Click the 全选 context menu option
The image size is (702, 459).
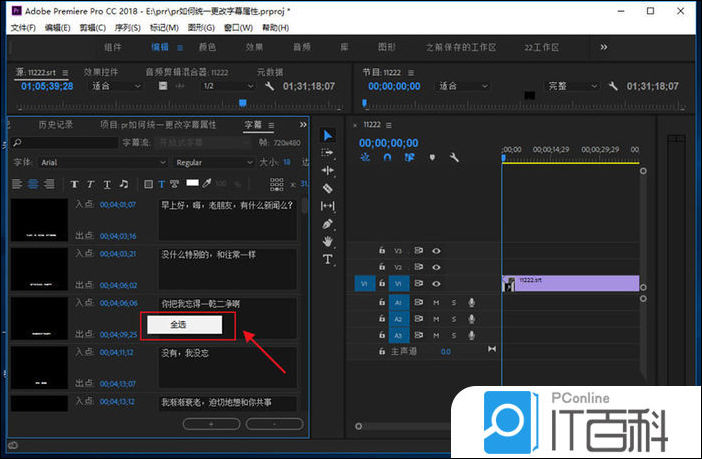click(x=178, y=325)
